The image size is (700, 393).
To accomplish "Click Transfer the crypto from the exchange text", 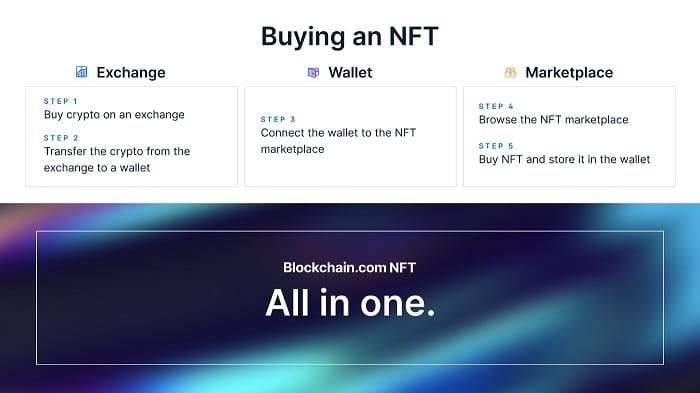I will tap(117, 159).
